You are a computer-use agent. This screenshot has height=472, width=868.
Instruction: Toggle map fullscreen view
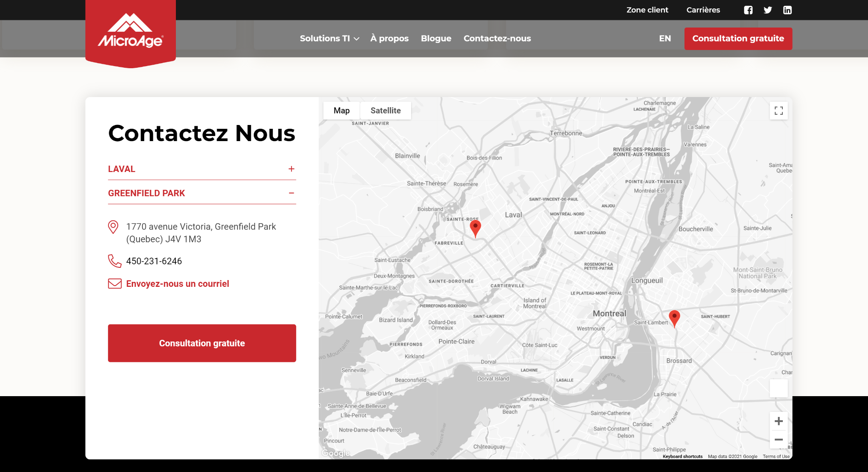pos(779,111)
